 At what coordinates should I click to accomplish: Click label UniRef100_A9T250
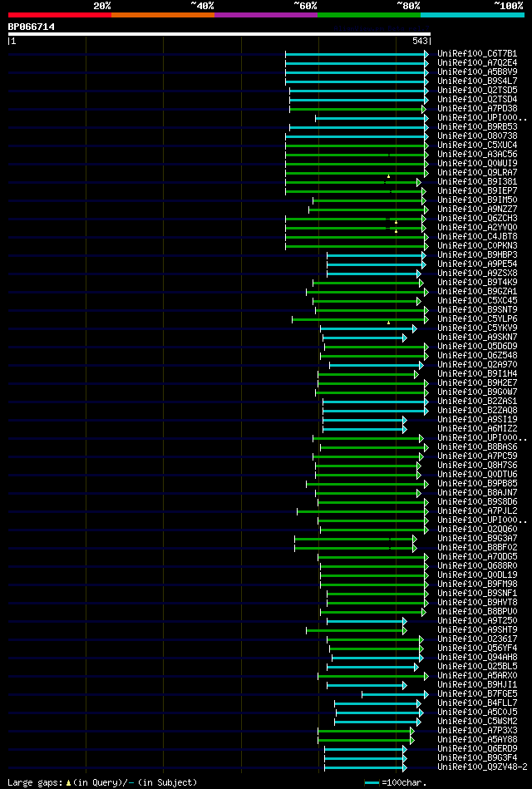click(477, 621)
